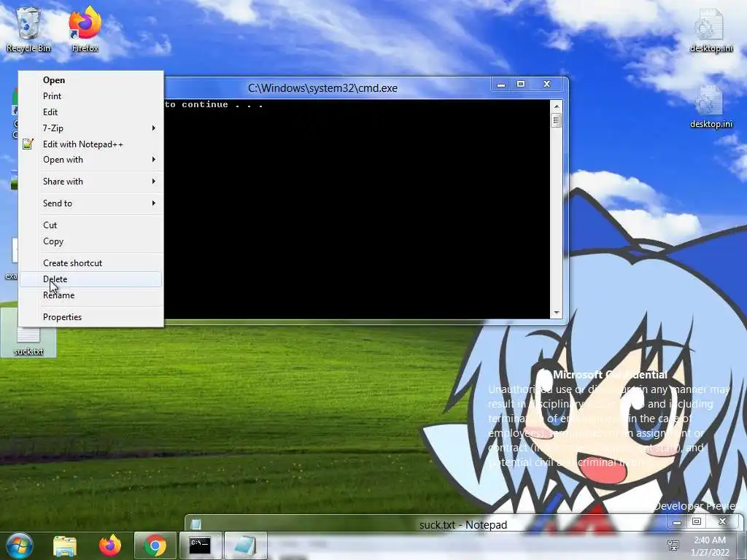Click the cmd.exe scrollbar down arrow
The width and height of the screenshot is (747, 560).
click(556, 313)
